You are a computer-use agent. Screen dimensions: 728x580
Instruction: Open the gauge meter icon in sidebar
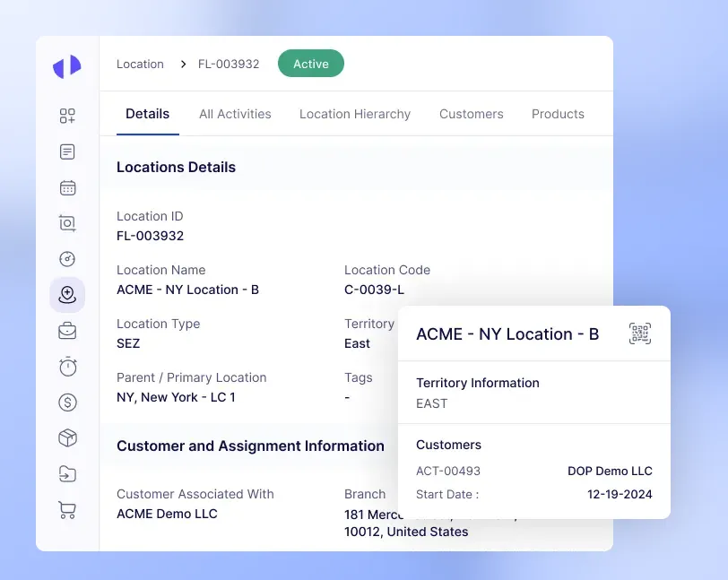[67, 259]
